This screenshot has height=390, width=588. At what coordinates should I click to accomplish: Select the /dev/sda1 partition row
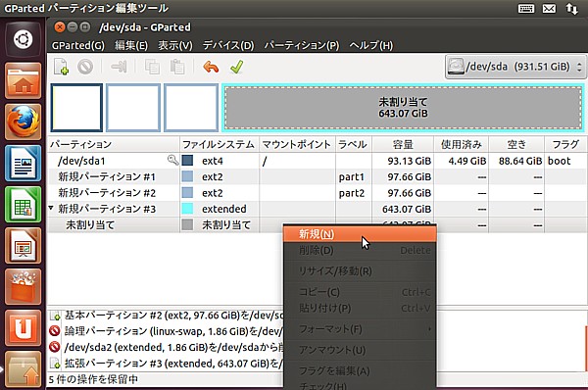pyautogui.click(x=317, y=161)
